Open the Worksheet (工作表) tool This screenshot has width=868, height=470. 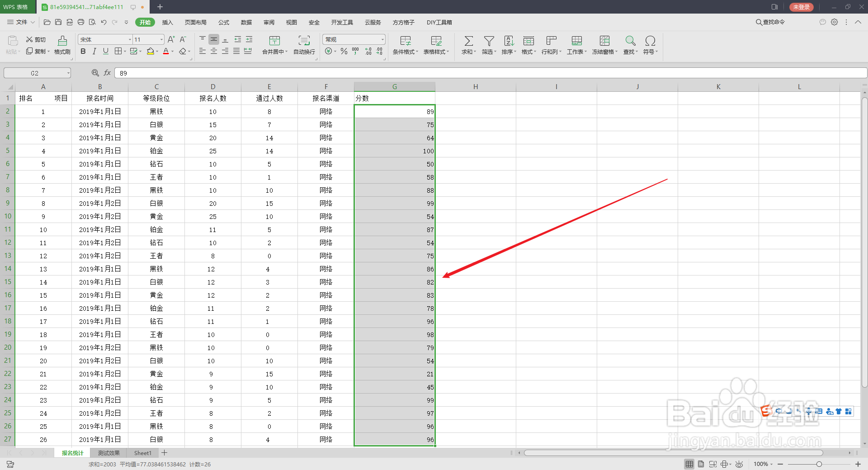(x=576, y=45)
